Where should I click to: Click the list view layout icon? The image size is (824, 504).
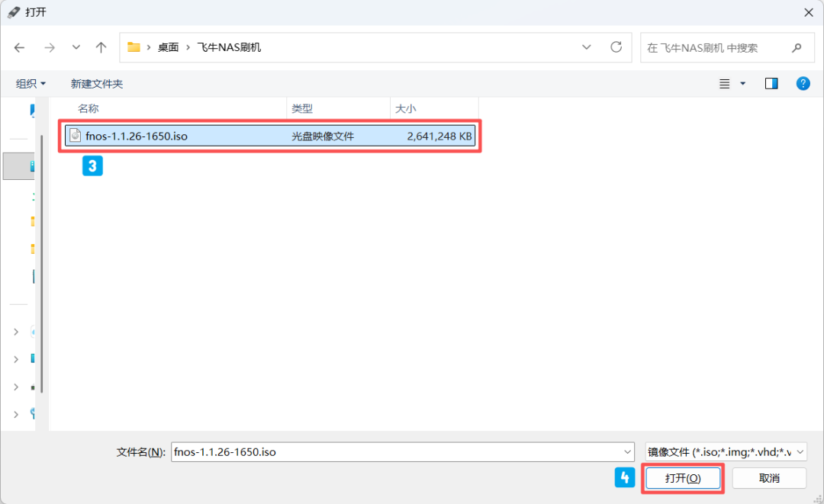point(724,83)
